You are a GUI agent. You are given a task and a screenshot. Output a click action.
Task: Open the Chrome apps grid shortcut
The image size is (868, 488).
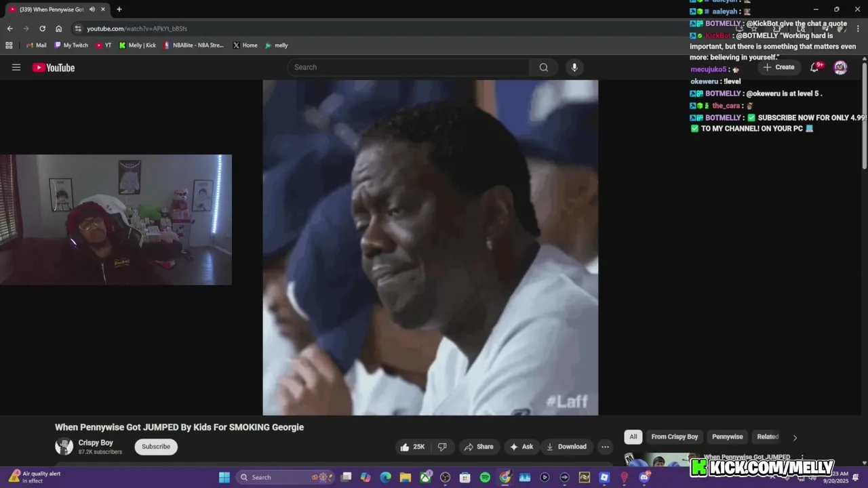click(x=9, y=45)
